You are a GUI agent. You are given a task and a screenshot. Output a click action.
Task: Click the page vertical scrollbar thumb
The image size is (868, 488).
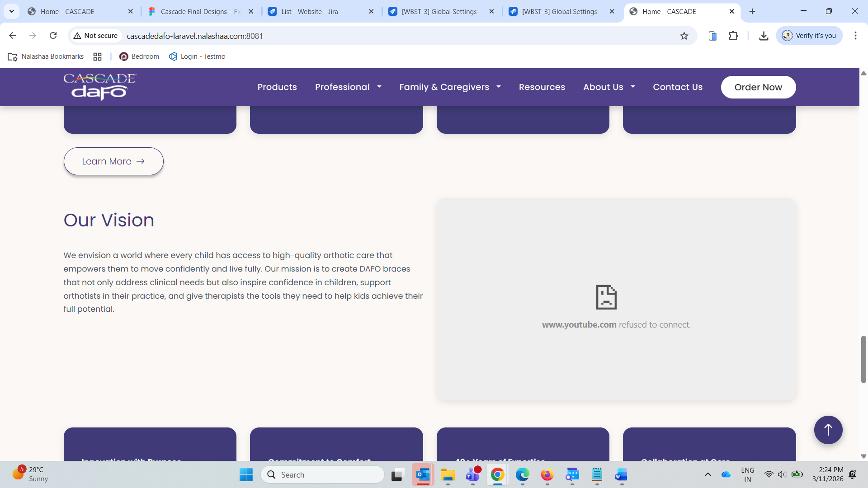[x=863, y=359]
